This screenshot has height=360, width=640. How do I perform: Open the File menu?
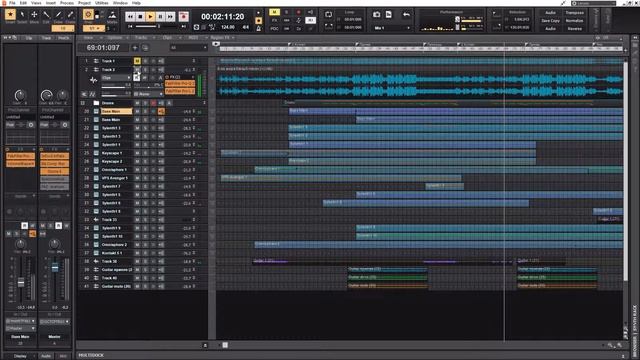click(x=12, y=3)
